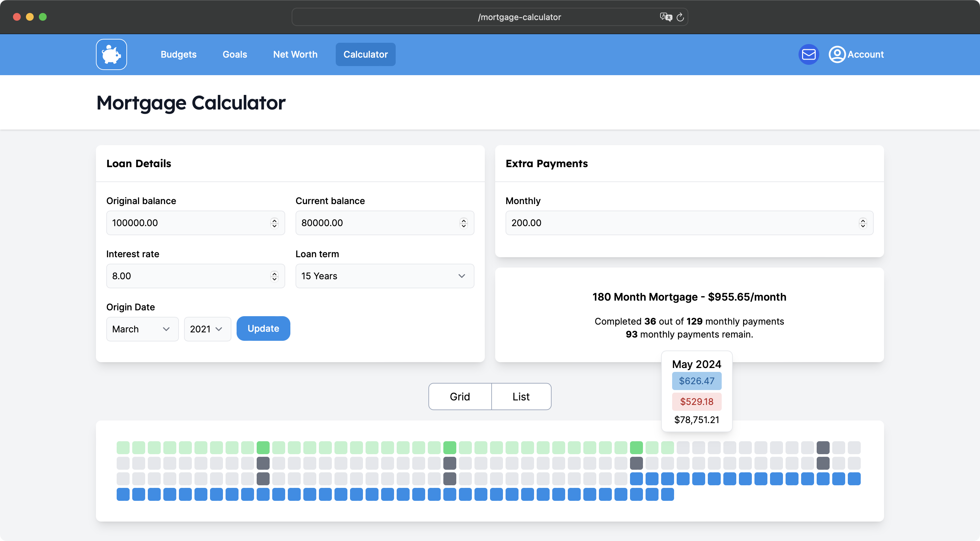Go to the Budgets page

tap(179, 54)
